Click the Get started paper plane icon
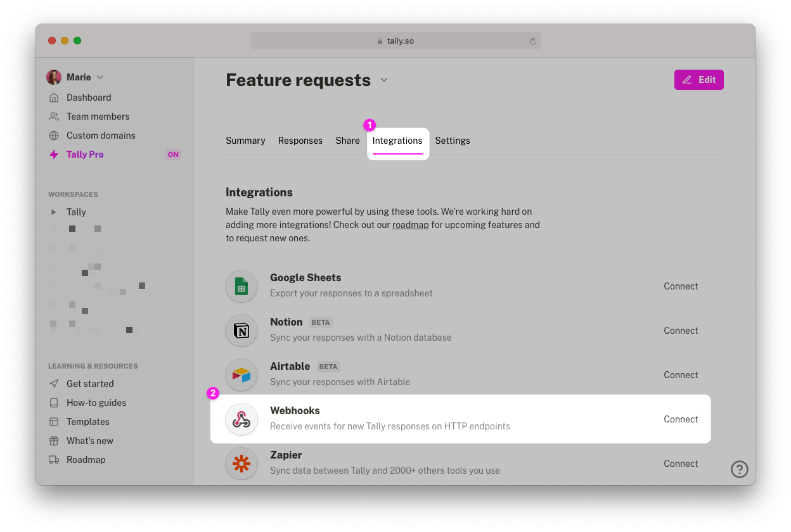This screenshot has height=532, width=791. coord(54,384)
